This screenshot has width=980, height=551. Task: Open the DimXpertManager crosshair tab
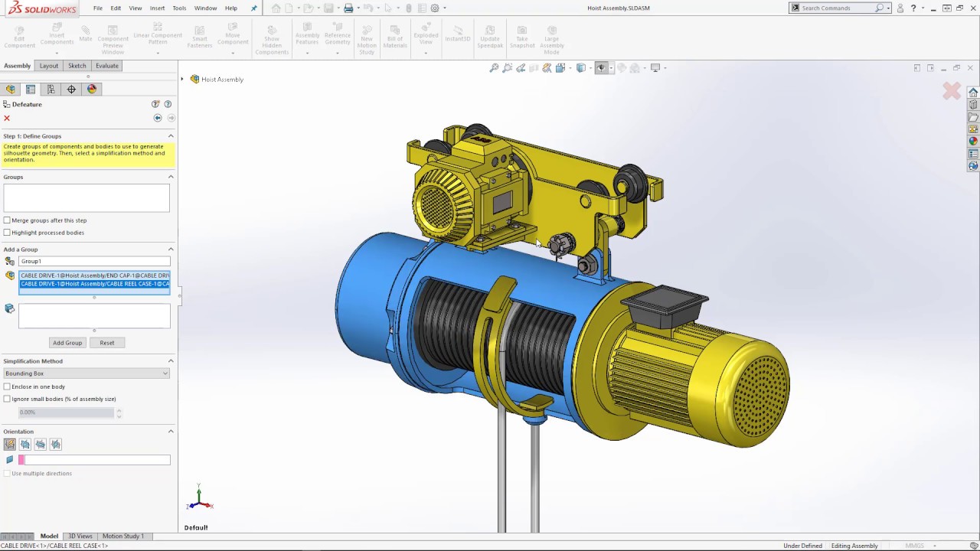pyautogui.click(x=71, y=89)
